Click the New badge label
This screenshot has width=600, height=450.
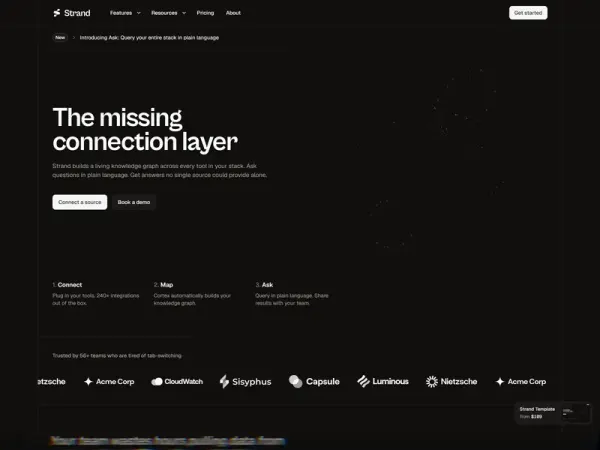point(60,38)
